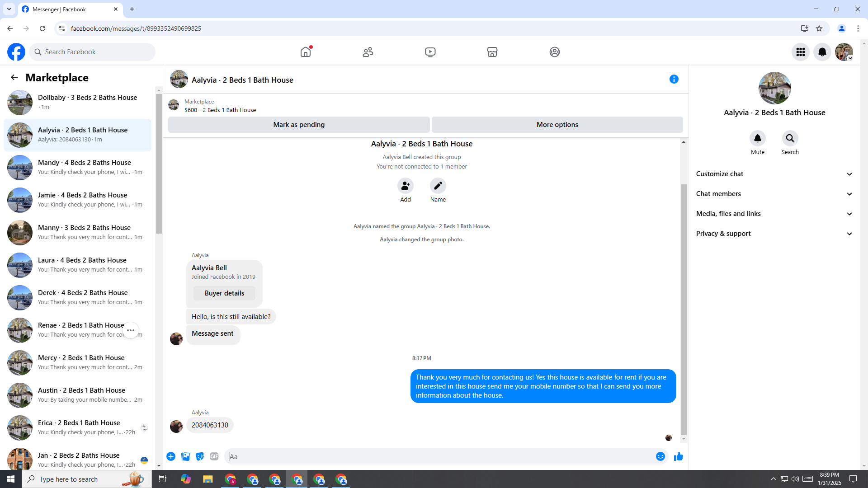The width and height of the screenshot is (868, 488).
Task: Add people to the group chat
Action: 406,186
